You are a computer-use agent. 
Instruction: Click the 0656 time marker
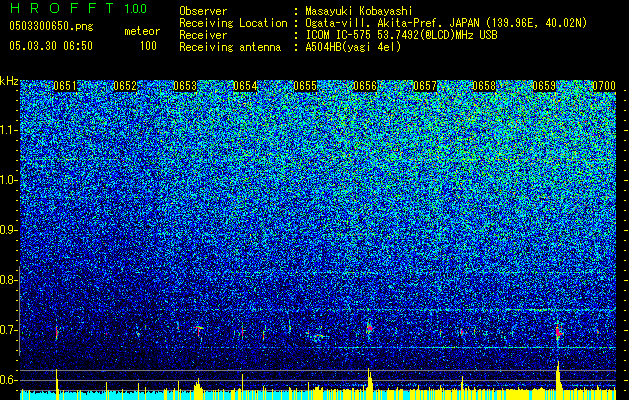coord(365,86)
